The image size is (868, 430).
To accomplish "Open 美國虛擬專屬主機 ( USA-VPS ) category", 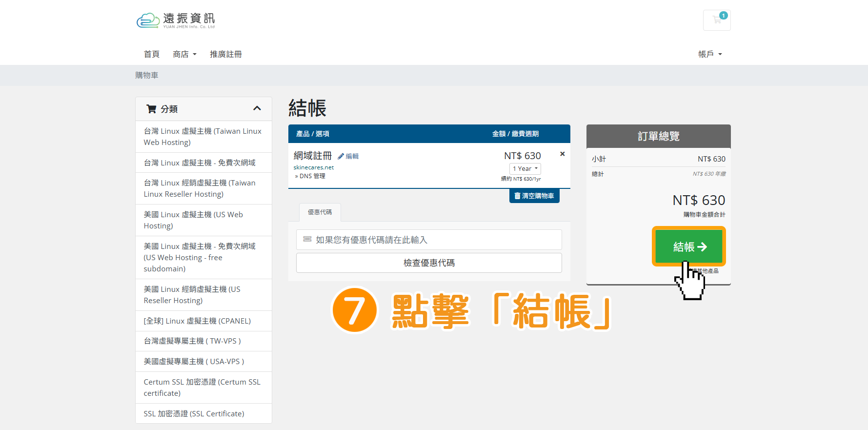I will coord(203,361).
